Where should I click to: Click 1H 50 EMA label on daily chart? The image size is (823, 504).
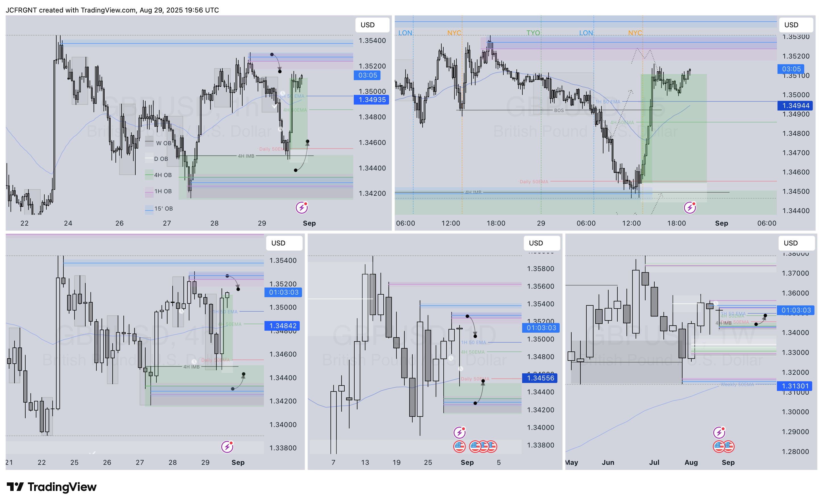click(x=473, y=342)
